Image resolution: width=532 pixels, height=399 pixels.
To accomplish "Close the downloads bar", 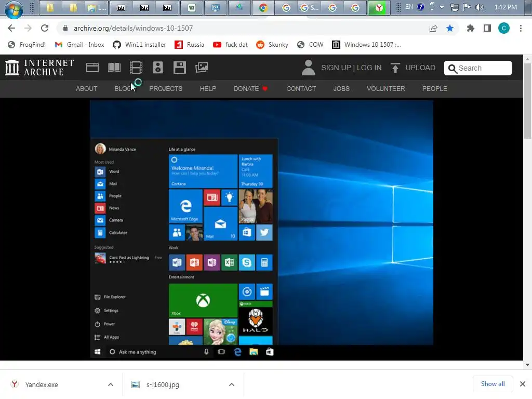I will [523, 384].
